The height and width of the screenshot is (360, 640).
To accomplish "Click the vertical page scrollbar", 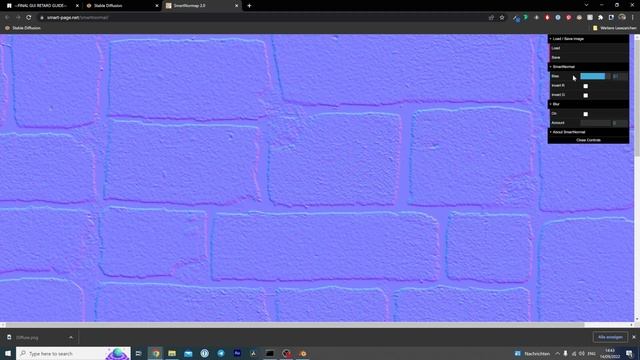I will (637, 98).
